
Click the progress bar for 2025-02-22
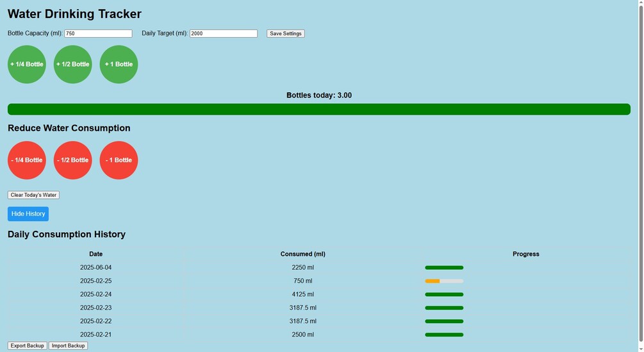point(444,322)
